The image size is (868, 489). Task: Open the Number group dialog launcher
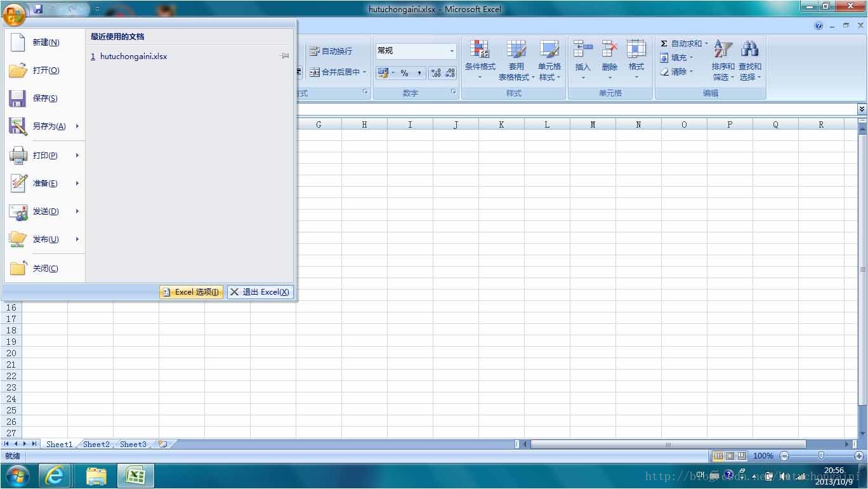pos(454,93)
